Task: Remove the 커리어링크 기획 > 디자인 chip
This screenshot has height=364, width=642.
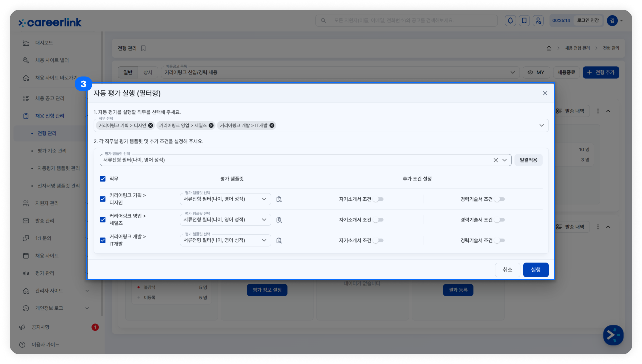Action: click(150, 126)
